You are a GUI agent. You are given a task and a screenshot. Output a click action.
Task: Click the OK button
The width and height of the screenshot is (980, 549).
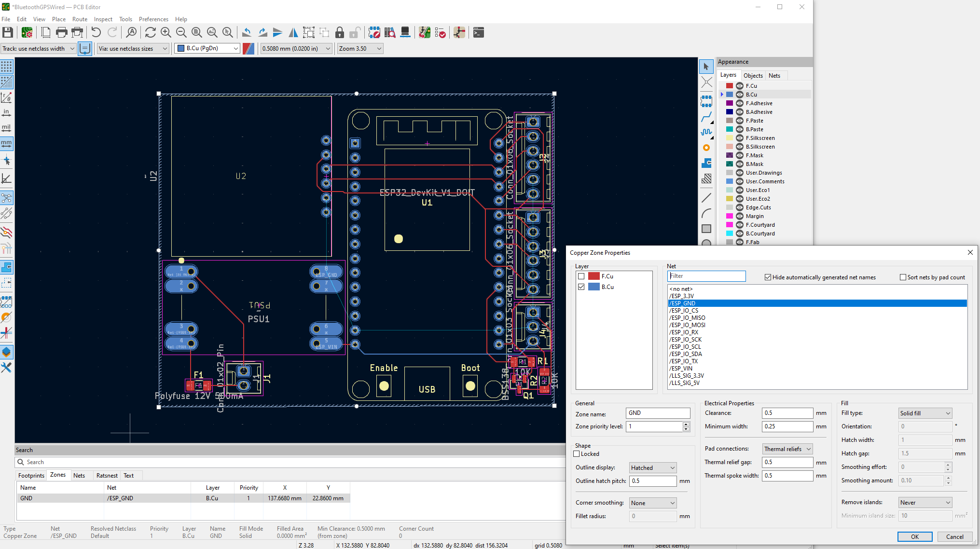pos(915,537)
